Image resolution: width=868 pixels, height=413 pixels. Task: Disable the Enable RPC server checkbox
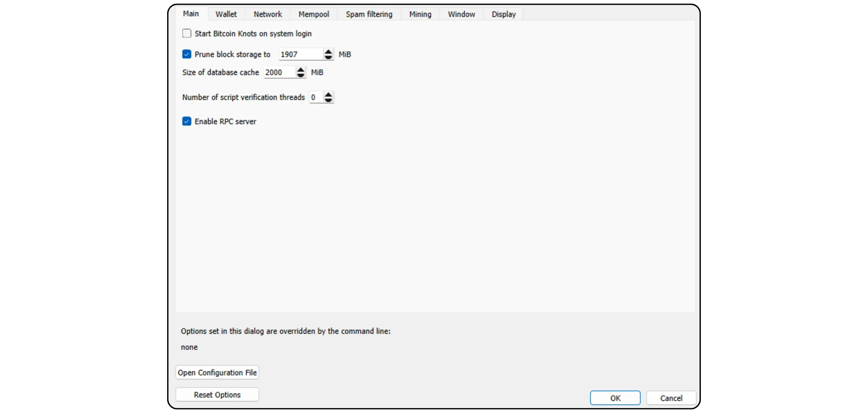click(x=187, y=121)
